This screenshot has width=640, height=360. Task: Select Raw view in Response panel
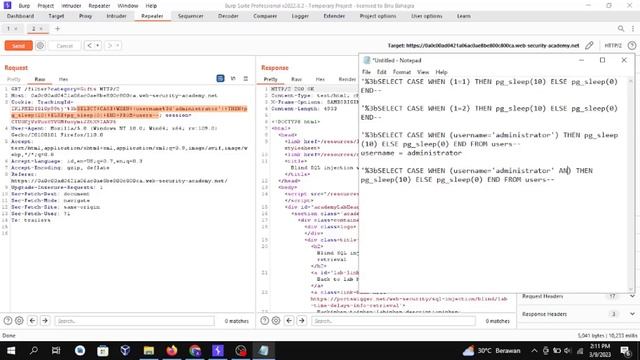(296, 79)
